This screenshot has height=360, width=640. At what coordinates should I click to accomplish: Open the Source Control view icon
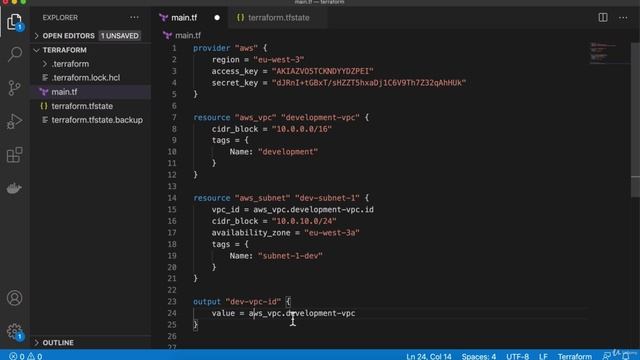pos(14,88)
